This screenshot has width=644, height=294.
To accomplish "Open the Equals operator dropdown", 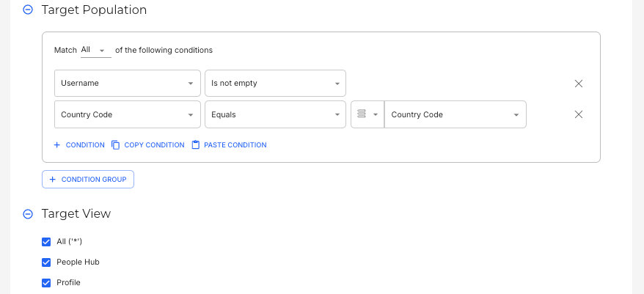I will click(x=274, y=114).
